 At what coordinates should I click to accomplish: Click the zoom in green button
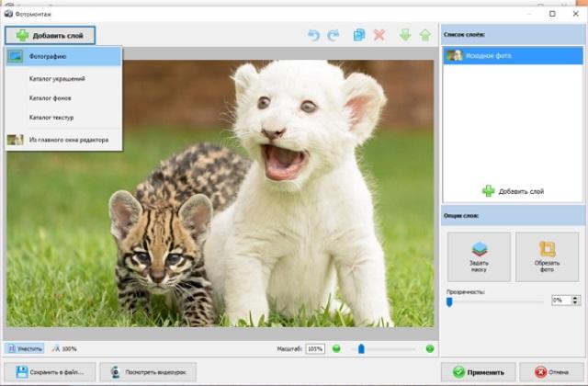tap(430, 349)
